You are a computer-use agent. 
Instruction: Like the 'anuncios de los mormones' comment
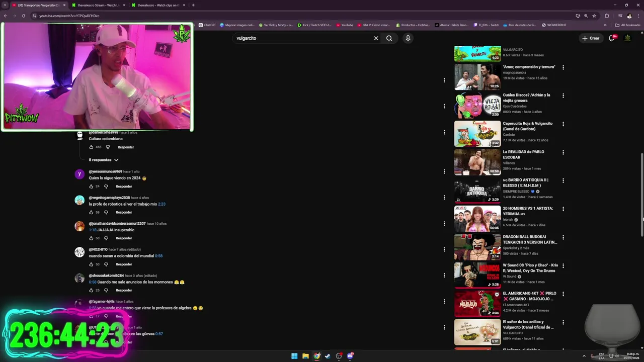[91, 290]
